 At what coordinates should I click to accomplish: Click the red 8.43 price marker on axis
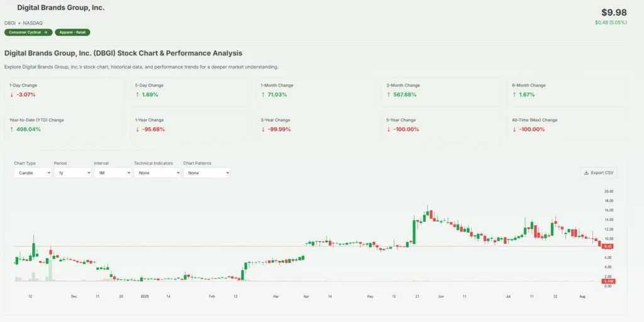pyautogui.click(x=609, y=246)
